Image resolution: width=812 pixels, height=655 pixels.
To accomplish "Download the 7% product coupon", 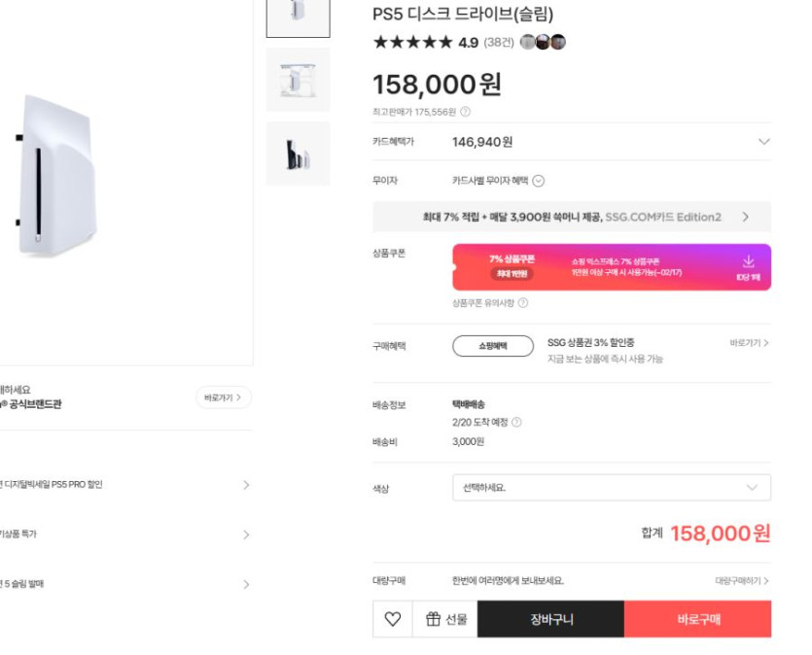I will tap(748, 266).
